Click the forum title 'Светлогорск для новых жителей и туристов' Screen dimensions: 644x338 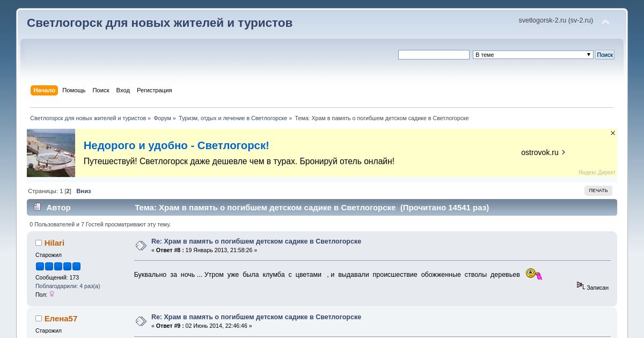pos(159,23)
